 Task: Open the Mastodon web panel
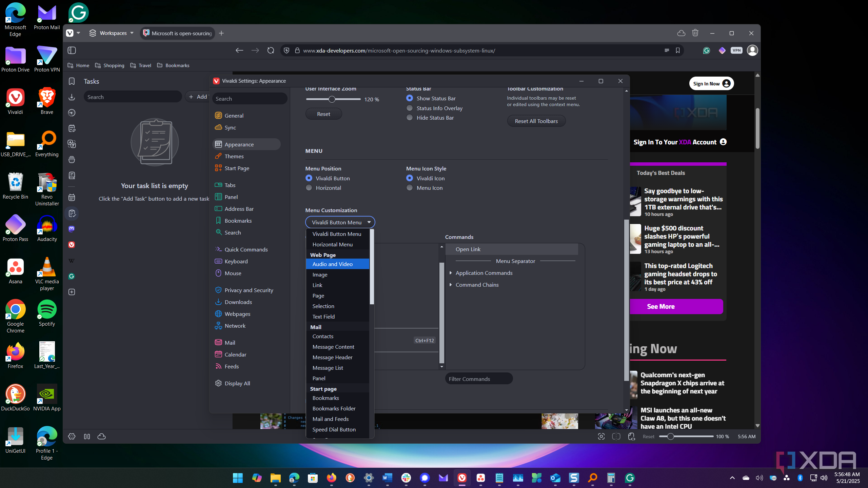72,229
